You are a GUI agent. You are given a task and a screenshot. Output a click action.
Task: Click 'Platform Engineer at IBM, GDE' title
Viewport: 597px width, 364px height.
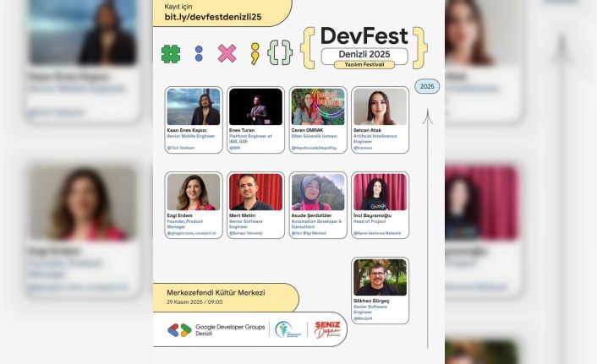tap(250, 139)
